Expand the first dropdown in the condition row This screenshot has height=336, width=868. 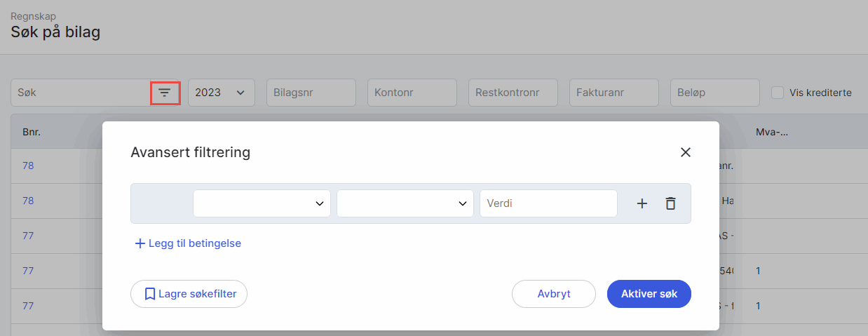coord(262,203)
